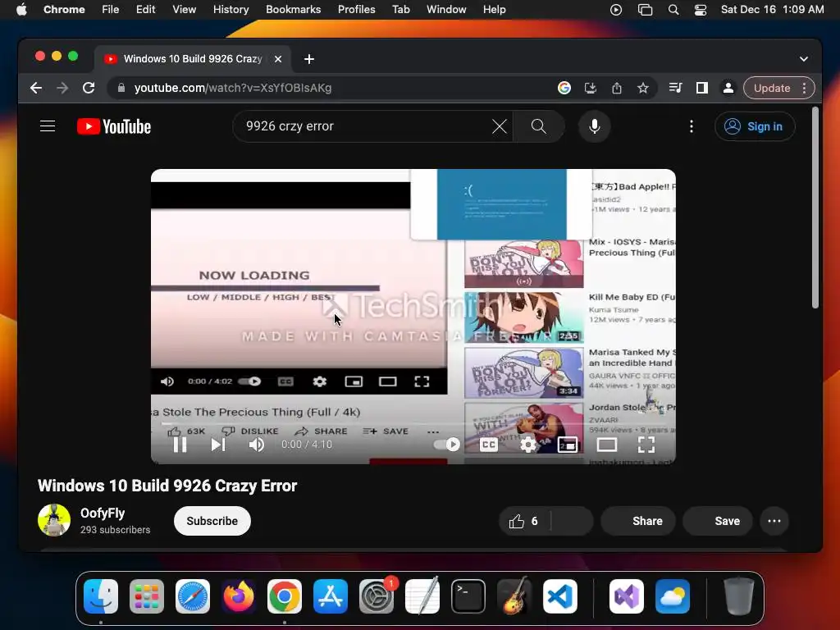Go to YouTube home logo
This screenshot has height=630, width=840.
point(114,126)
